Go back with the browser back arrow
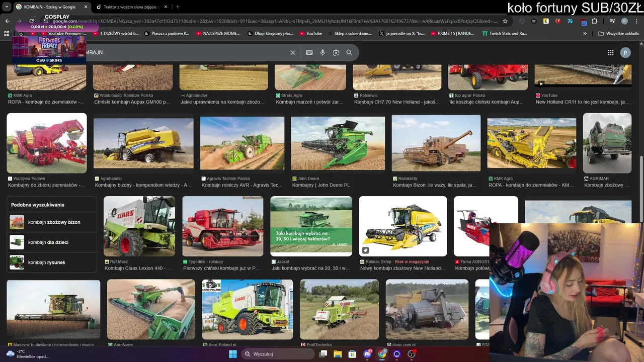644x362 pixels. [x=7, y=21]
